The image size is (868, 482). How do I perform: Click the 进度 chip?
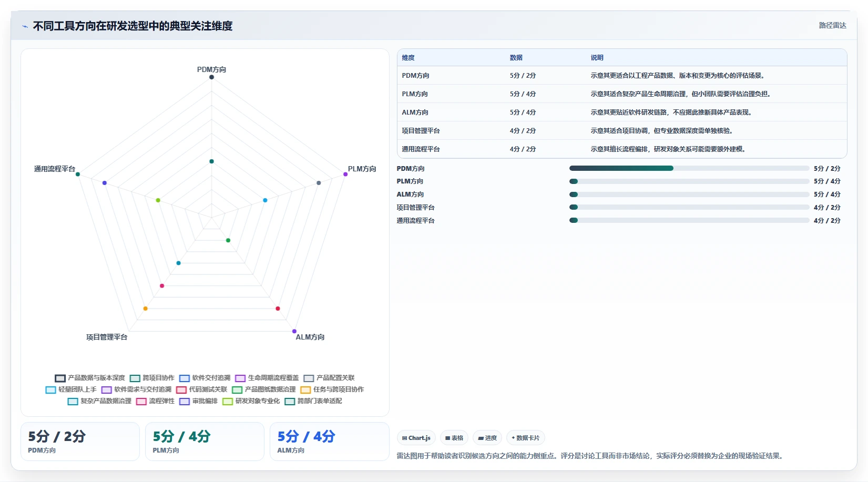(x=487, y=438)
